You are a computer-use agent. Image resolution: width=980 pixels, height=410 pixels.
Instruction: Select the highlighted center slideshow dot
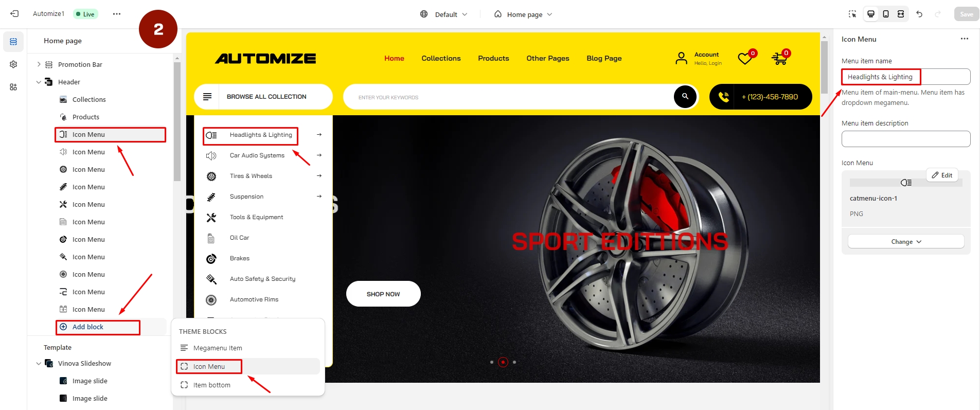tap(503, 362)
